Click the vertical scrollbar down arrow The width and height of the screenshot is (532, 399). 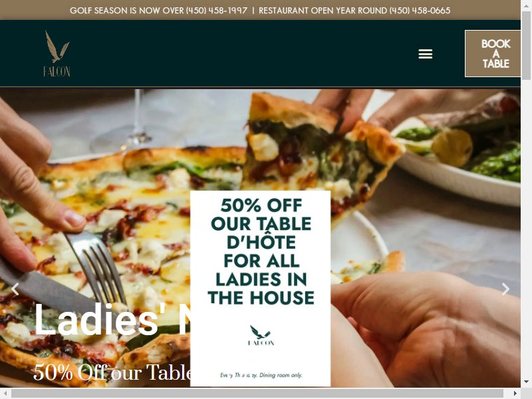click(x=526, y=382)
